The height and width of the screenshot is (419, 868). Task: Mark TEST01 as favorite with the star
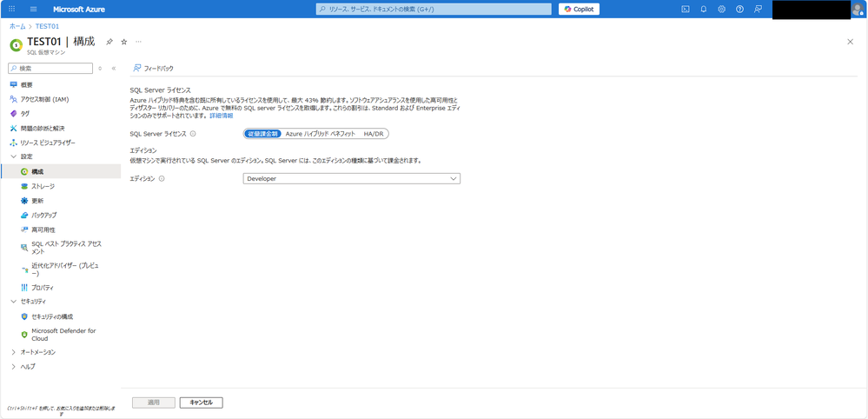[x=124, y=42]
